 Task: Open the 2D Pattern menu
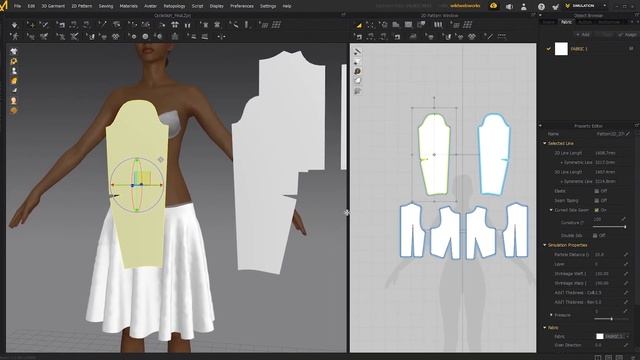[x=82, y=6]
